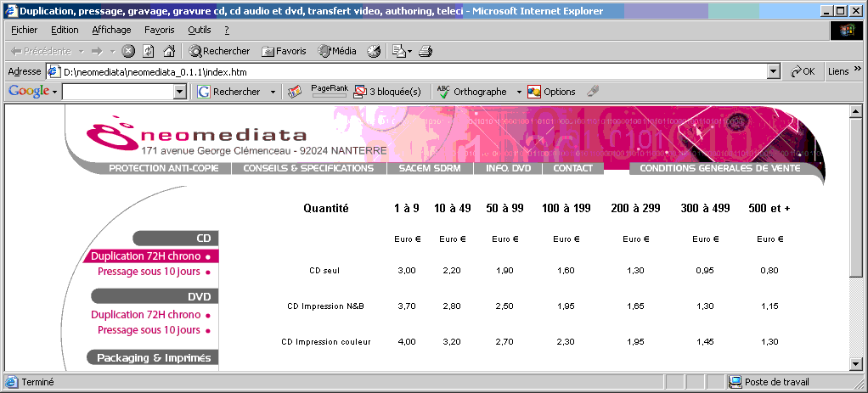The image size is (868, 393).
Task: Expand the Google logo dropdown arrow
Action: click(x=54, y=92)
